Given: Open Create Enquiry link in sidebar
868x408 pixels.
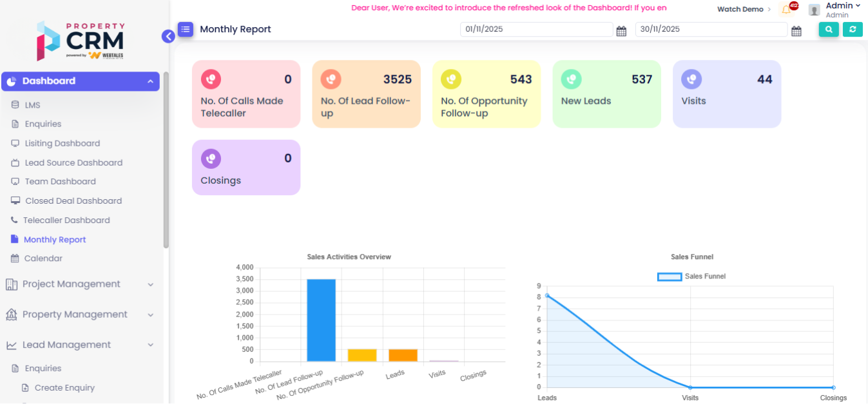Looking at the screenshot, I should (x=64, y=388).
